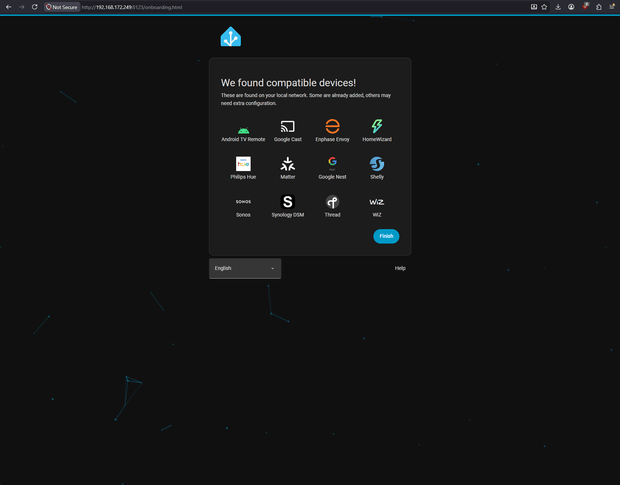Open the browser profile account icon

pos(571,7)
